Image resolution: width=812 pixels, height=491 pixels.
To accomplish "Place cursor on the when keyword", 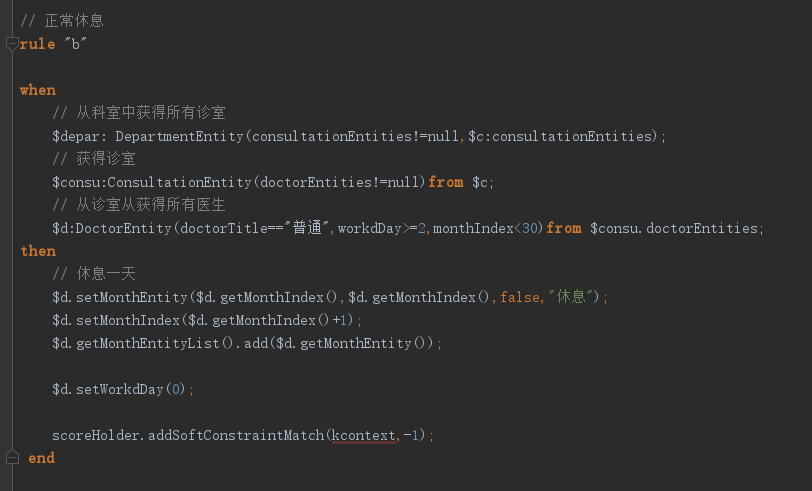I will coord(38,90).
